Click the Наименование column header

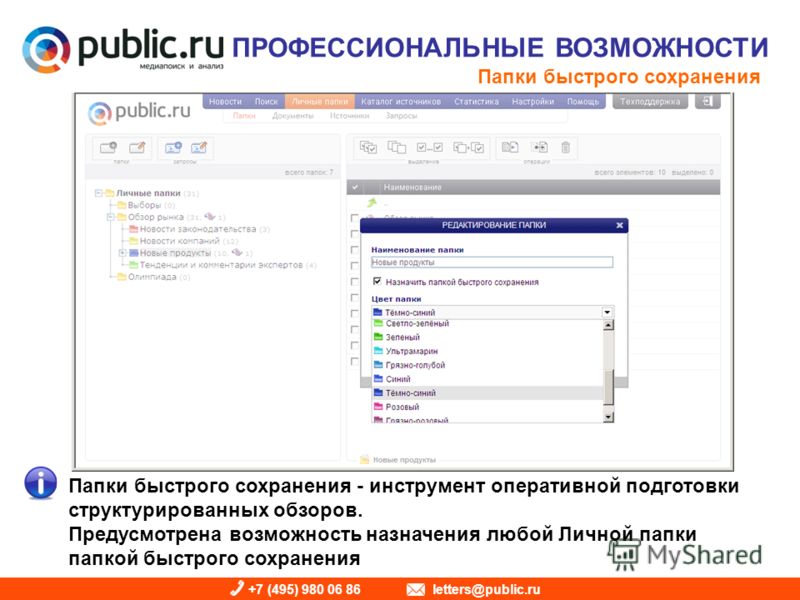413,187
